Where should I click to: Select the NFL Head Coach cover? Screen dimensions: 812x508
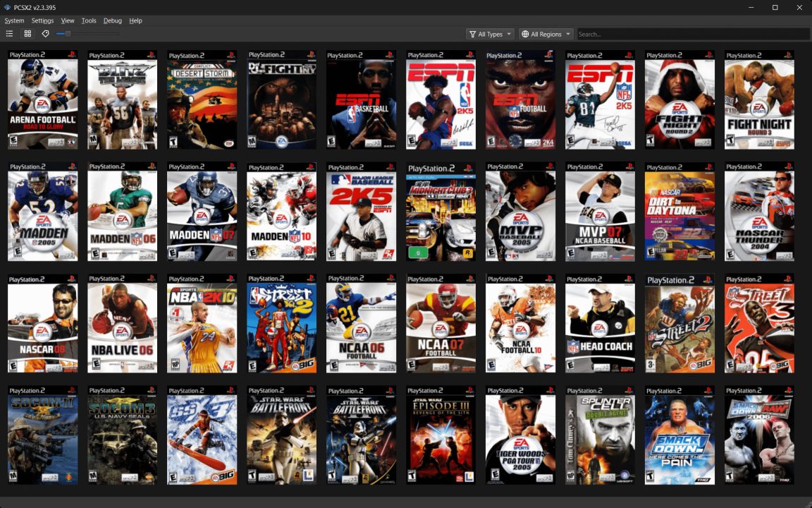pos(601,323)
